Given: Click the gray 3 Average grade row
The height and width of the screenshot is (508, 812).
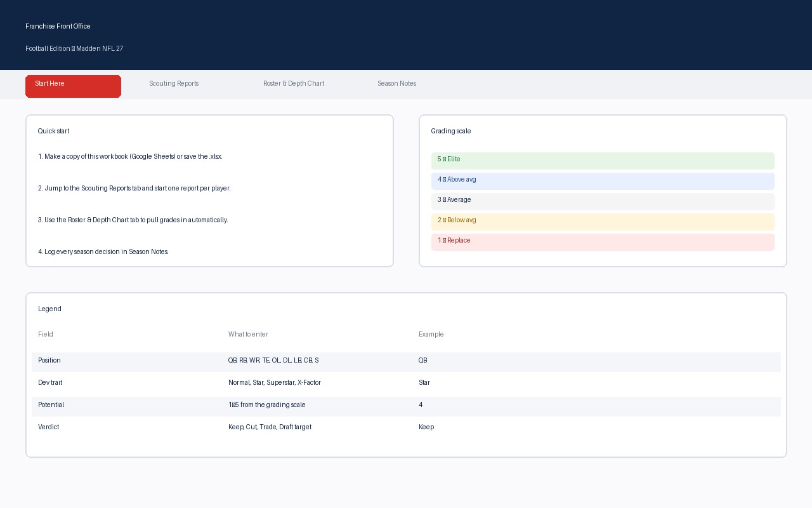Looking at the screenshot, I should pos(603,201).
